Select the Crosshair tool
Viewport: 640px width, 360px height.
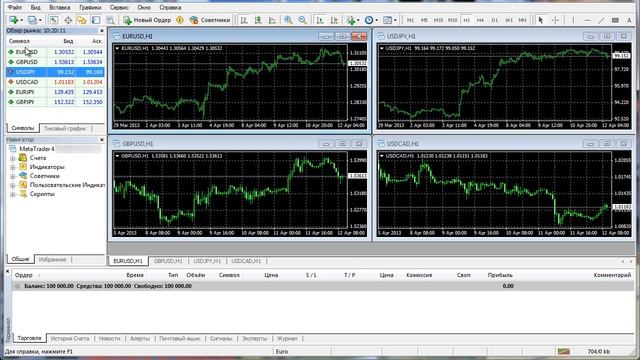(x=555, y=20)
